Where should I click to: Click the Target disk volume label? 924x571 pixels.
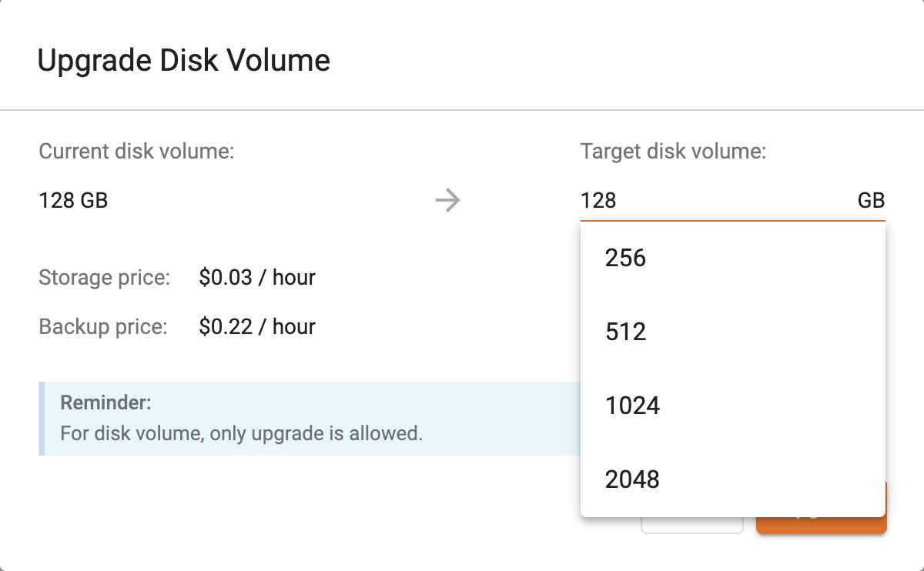pos(673,151)
